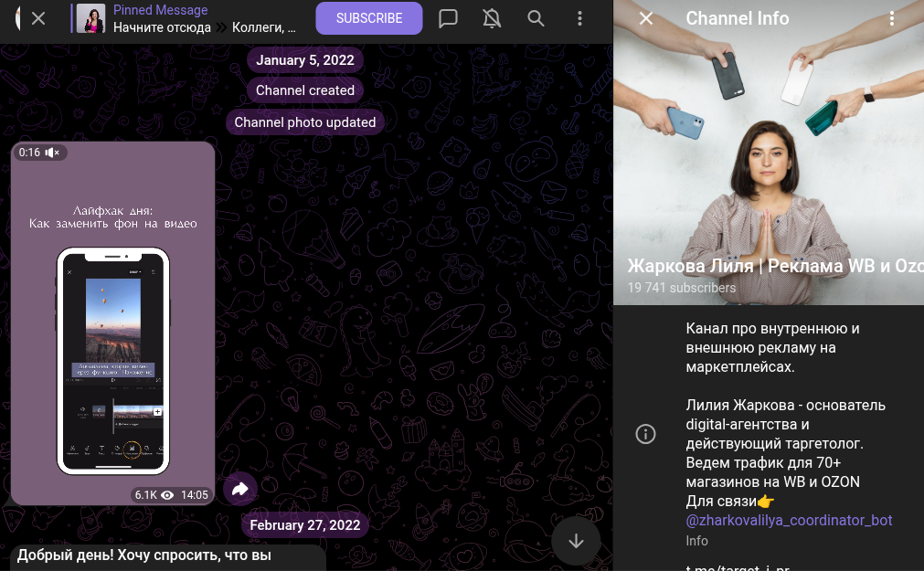
Task: Click the view count eye icon on the video
Action: (x=167, y=495)
